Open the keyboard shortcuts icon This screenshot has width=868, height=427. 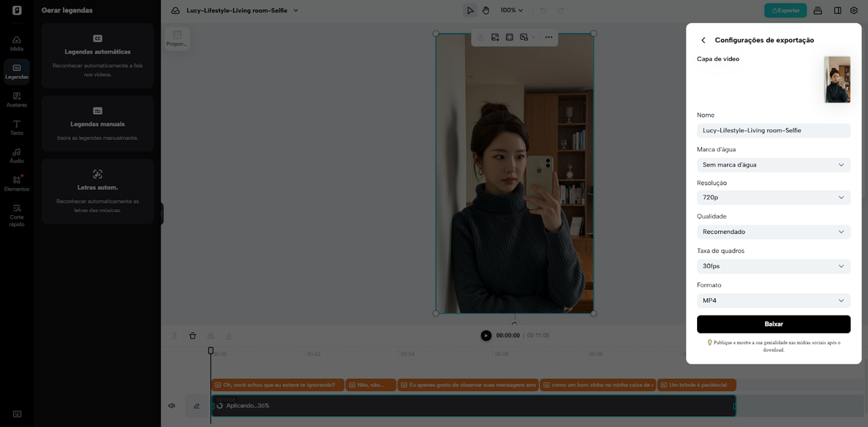pyautogui.click(x=16, y=414)
